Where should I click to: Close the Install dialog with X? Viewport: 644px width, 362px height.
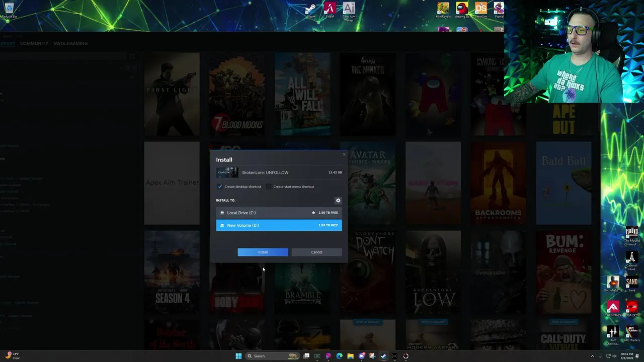[x=344, y=154]
